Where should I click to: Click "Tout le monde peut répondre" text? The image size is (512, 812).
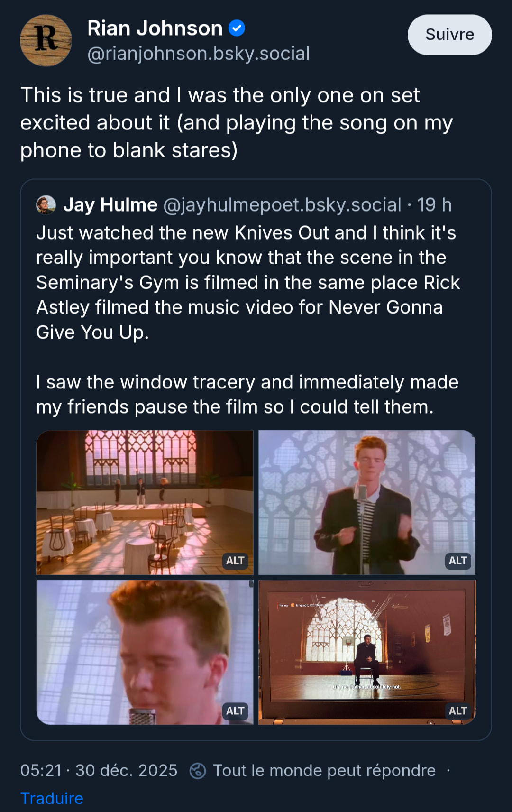[324, 771]
